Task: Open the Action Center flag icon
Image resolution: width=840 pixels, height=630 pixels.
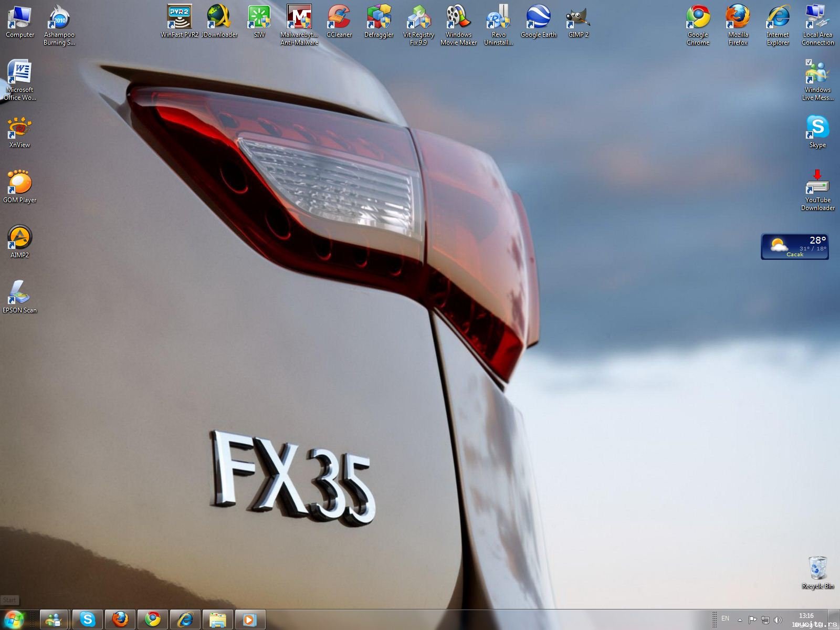Action: pyautogui.click(x=752, y=620)
